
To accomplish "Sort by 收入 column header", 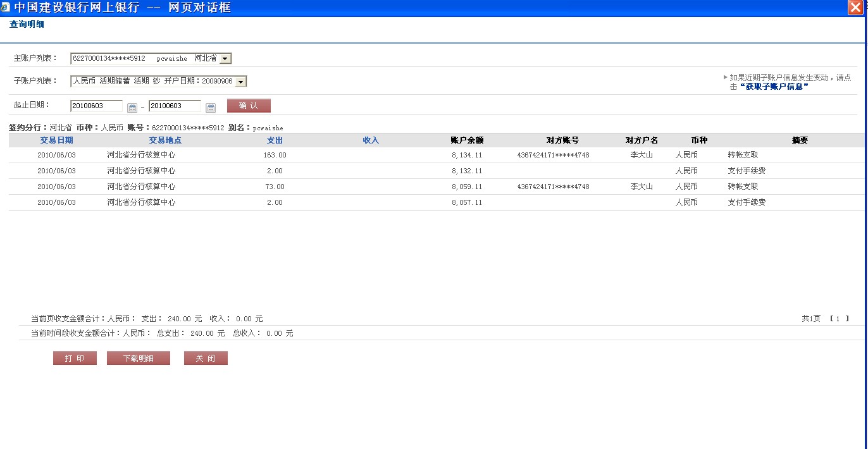I will [x=371, y=140].
